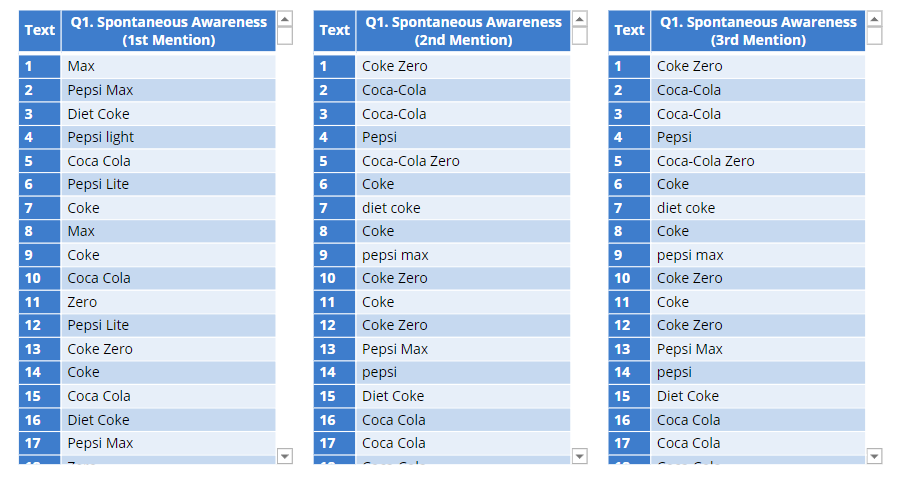Click scrollbar thumb of 1st Mention table
The width and height of the screenshot is (898, 483).
285,36
